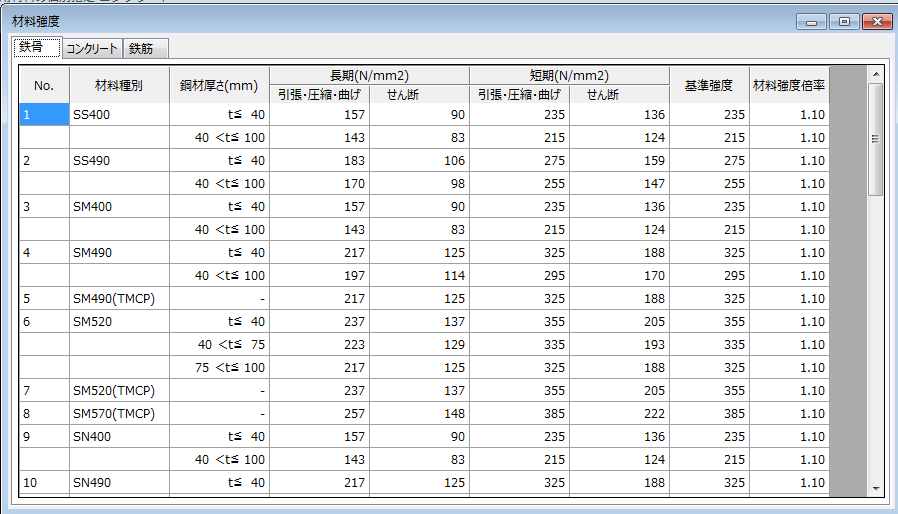This screenshot has height=514, width=898.
Task: Click long-term value 257
Action: point(319,414)
